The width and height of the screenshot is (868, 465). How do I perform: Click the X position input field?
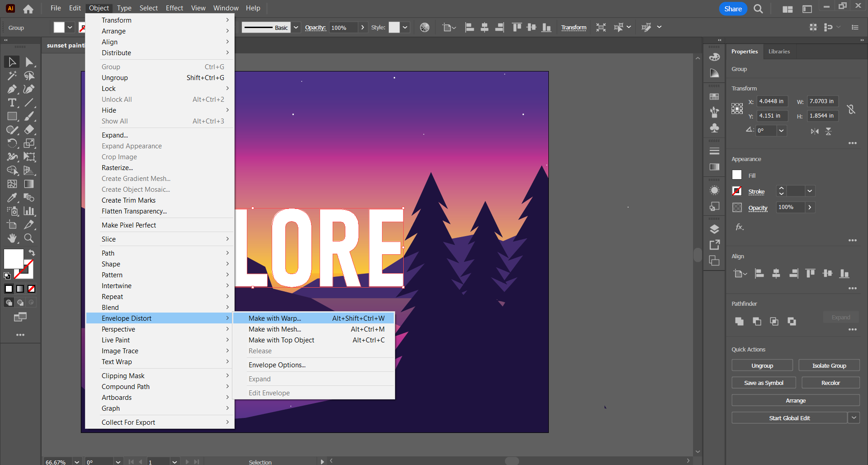point(772,101)
